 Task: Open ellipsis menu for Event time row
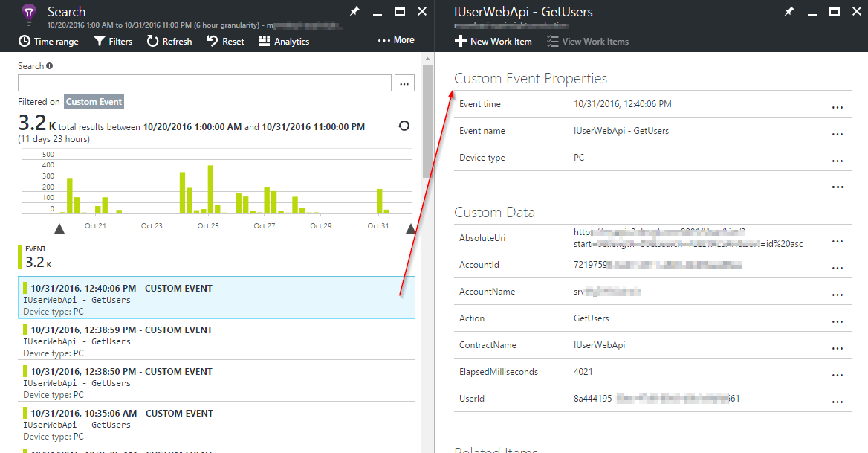coord(838,108)
